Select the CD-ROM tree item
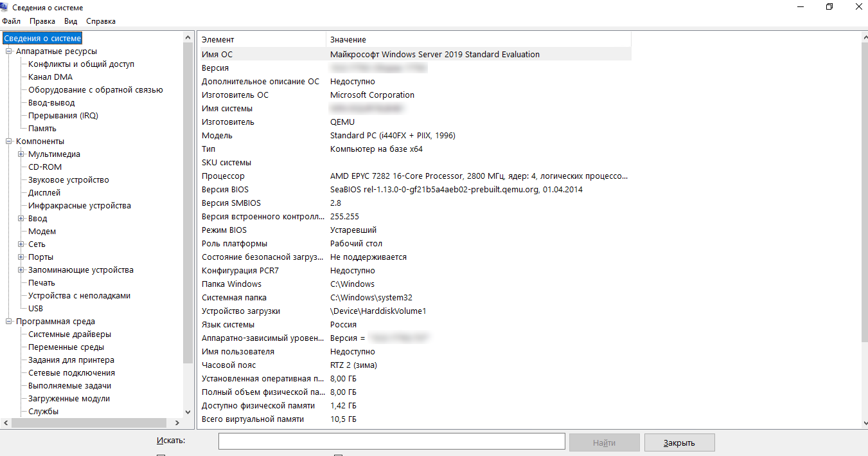Screen dimensions: 868x456 [x=45, y=167]
